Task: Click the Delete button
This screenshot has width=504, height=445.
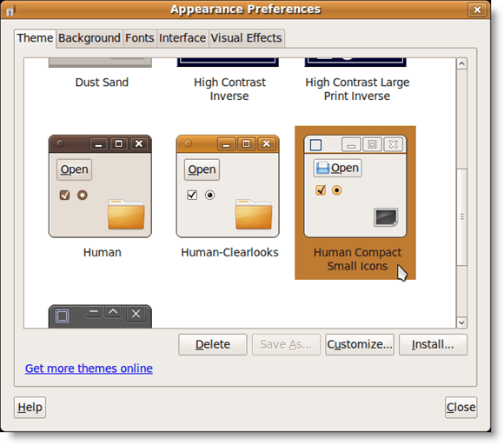Action: pos(213,345)
